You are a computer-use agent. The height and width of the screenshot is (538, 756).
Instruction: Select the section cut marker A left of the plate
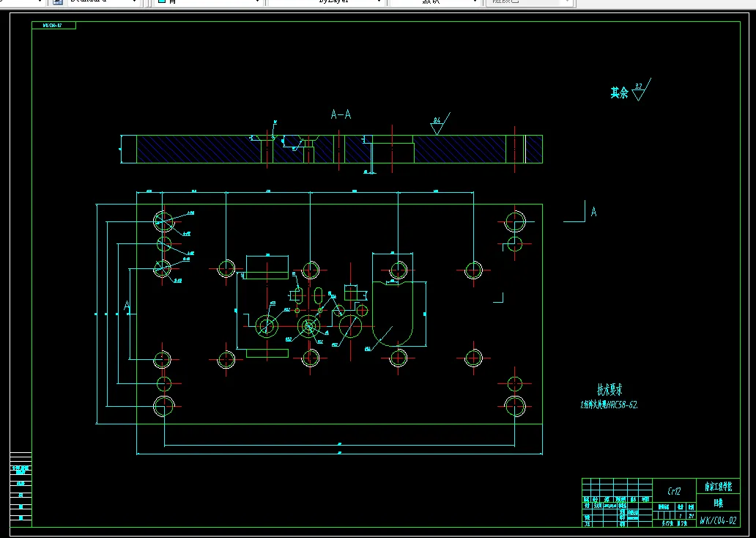coord(127,306)
